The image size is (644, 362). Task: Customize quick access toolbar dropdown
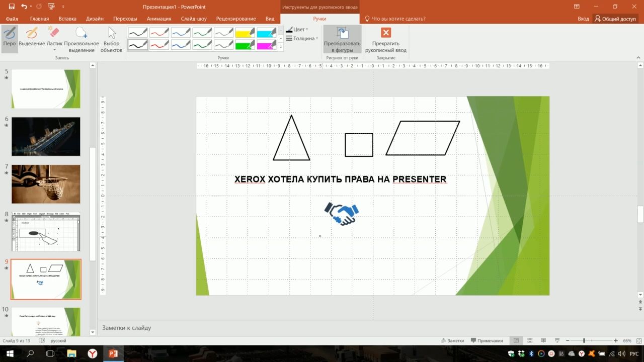point(63,7)
